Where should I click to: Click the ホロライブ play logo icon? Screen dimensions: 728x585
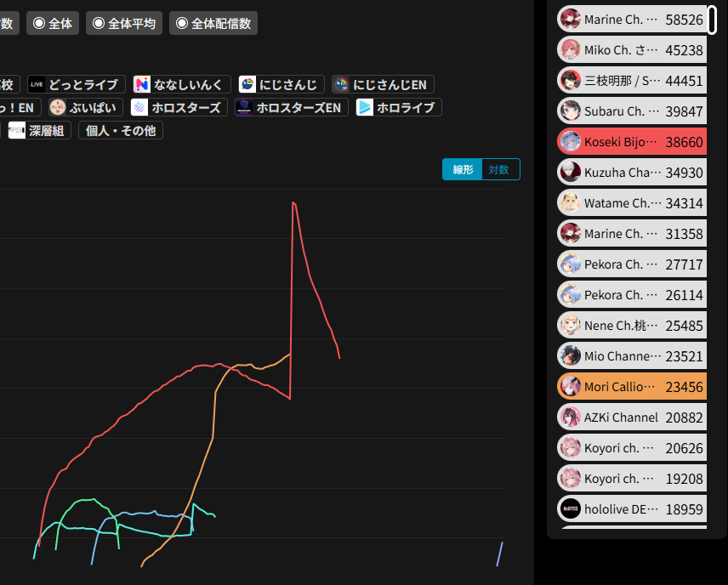coord(365,107)
